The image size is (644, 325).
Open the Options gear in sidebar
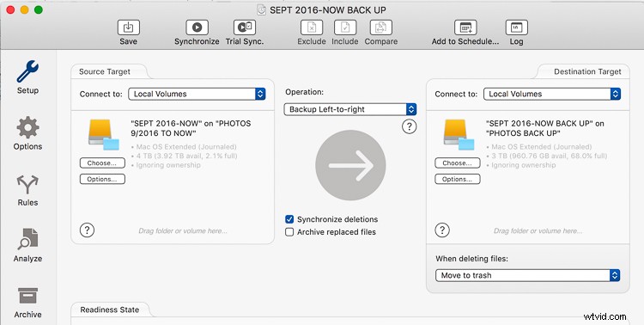point(27,127)
